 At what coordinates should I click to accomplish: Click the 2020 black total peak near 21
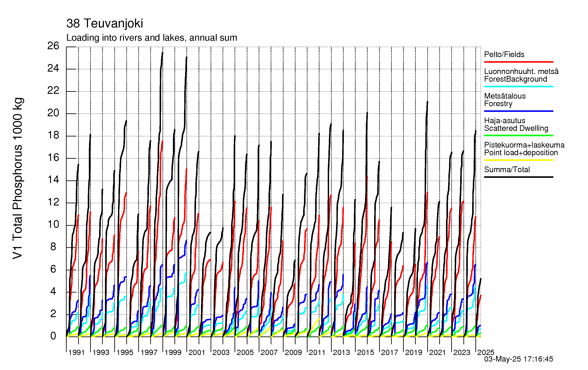pos(427,101)
